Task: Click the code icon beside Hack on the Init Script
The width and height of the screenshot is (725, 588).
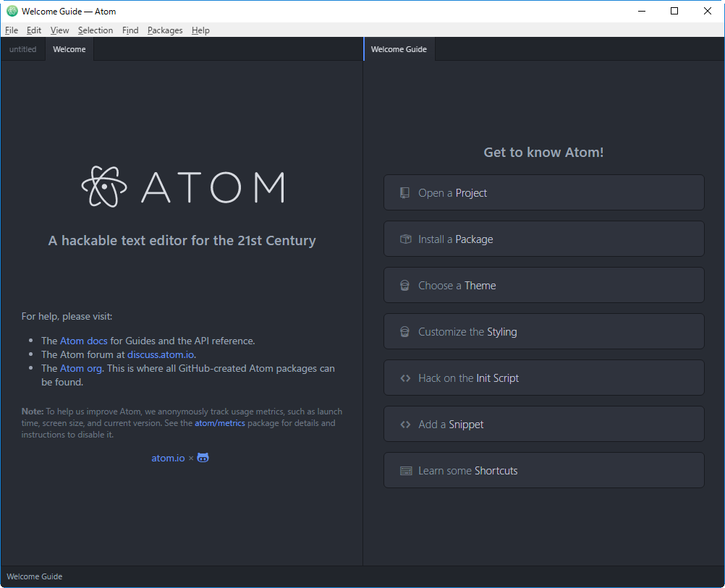Action: (405, 378)
